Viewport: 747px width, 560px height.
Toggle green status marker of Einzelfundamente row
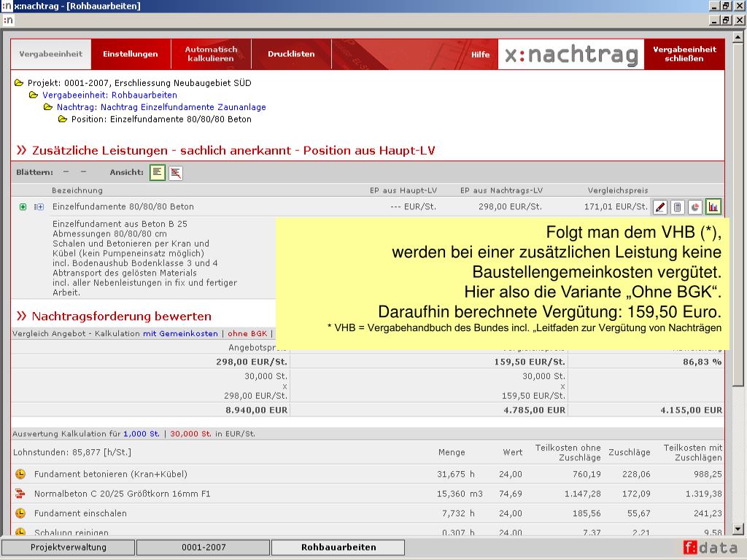coord(23,206)
